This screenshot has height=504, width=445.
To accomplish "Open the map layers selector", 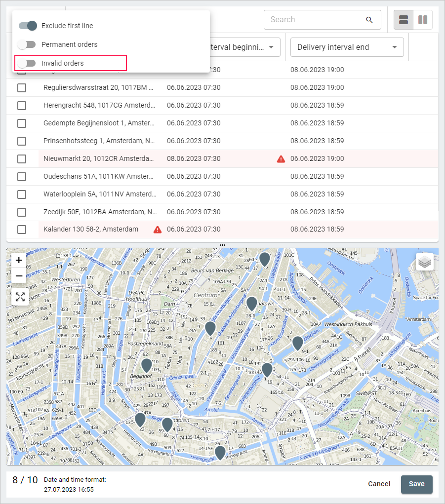I will (x=424, y=262).
